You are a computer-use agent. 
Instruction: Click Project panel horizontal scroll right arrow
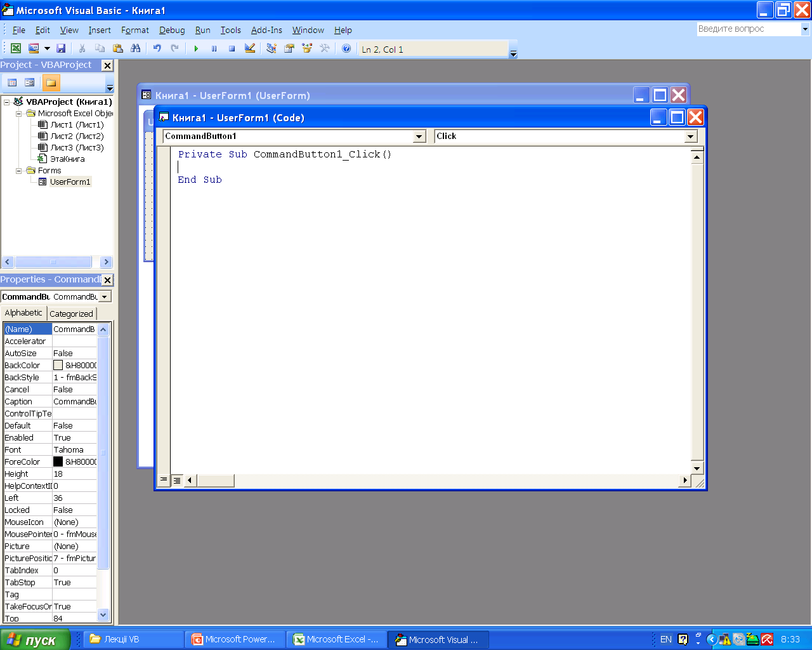(x=106, y=262)
